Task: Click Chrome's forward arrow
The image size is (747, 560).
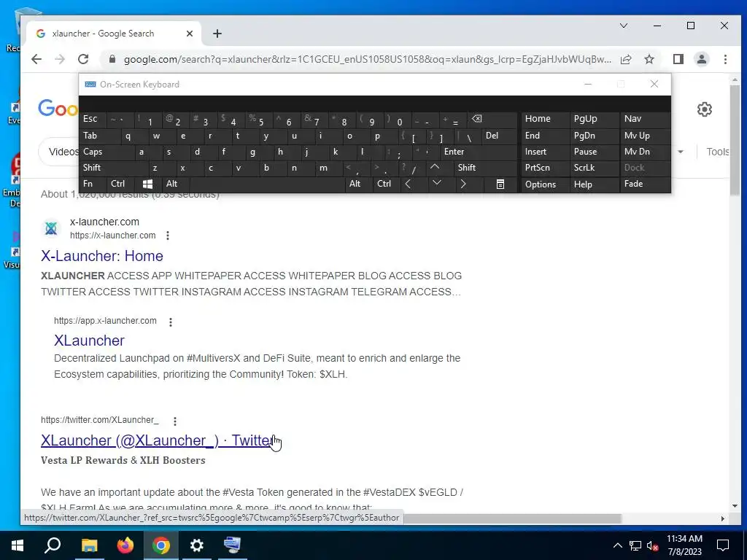Action: pyautogui.click(x=60, y=59)
